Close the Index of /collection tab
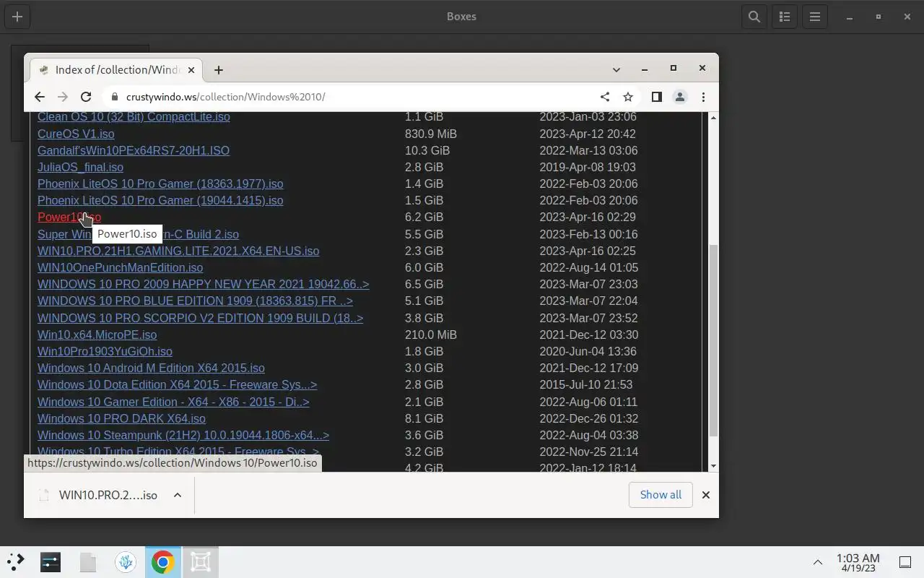The height and width of the screenshot is (578, 924). pyautogui.click(x=191, y=70)
